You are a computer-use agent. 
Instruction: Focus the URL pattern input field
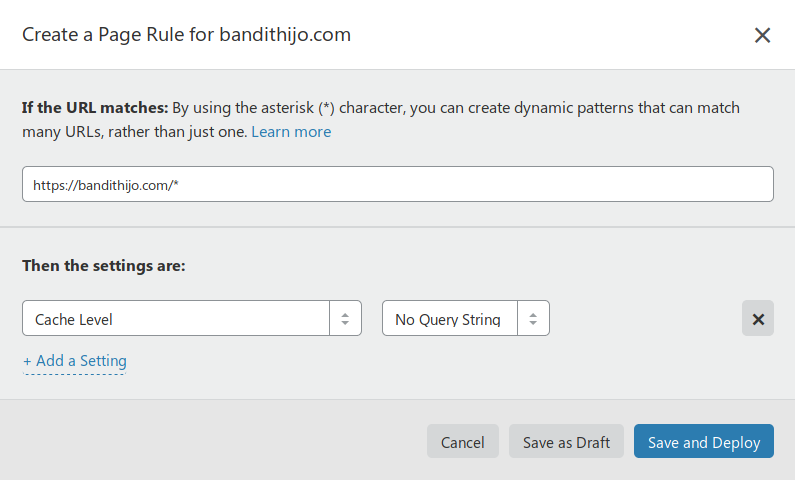point(397,184)
